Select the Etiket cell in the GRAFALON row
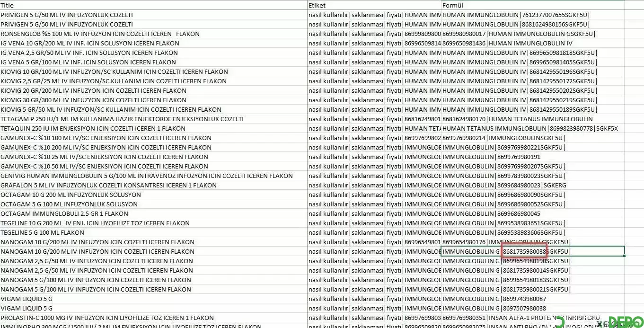The width and height of the screenshot is (644, 328). (x=374, y=185)
